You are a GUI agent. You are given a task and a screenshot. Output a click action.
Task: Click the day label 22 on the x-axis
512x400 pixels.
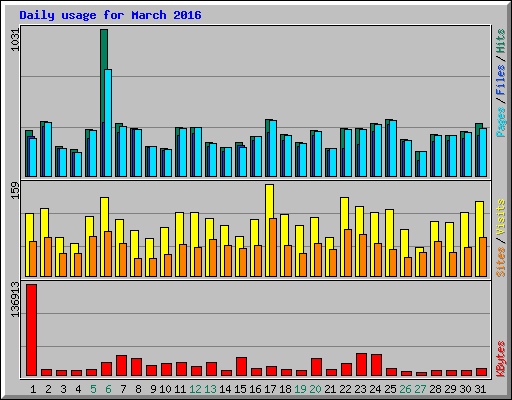tap(345, 389)
